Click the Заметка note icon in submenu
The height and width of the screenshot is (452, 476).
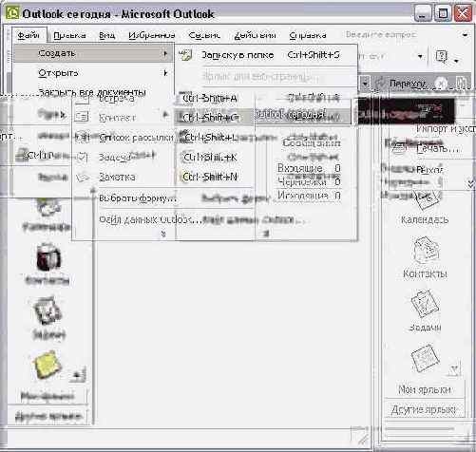coord(82,178)
